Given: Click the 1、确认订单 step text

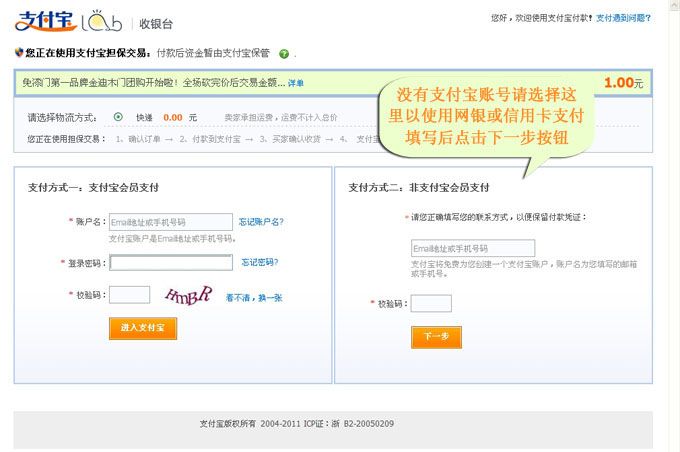Looking at the screenshot, I should [x=138, y=139].
